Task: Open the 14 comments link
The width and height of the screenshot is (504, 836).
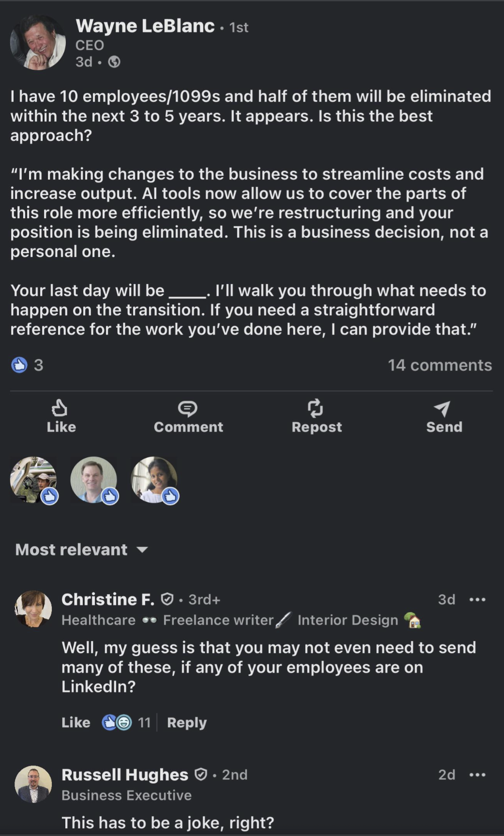Action: (439, 365)
